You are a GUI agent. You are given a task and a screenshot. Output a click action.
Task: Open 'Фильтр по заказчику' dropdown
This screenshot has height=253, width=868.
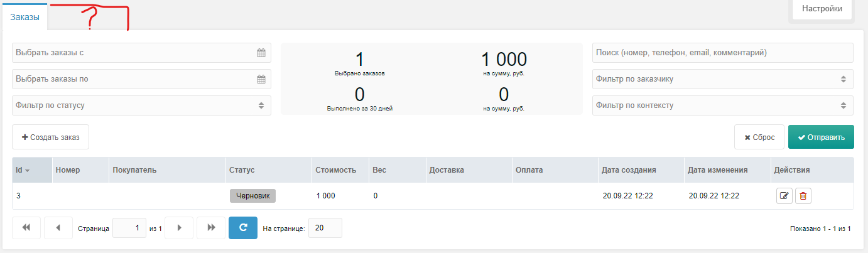[723, 79]
